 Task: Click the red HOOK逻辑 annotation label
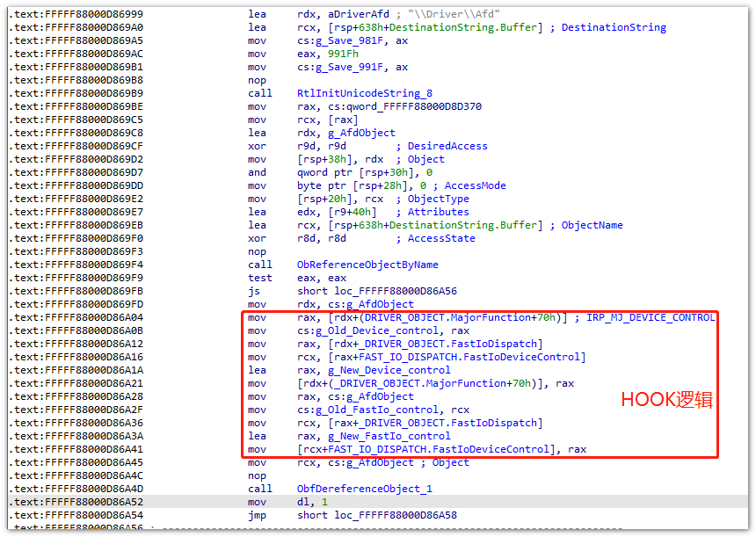coord(666,400)
